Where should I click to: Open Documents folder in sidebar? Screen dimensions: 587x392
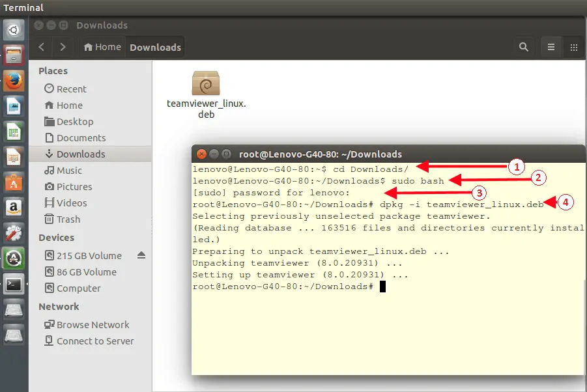click(90, 138)
